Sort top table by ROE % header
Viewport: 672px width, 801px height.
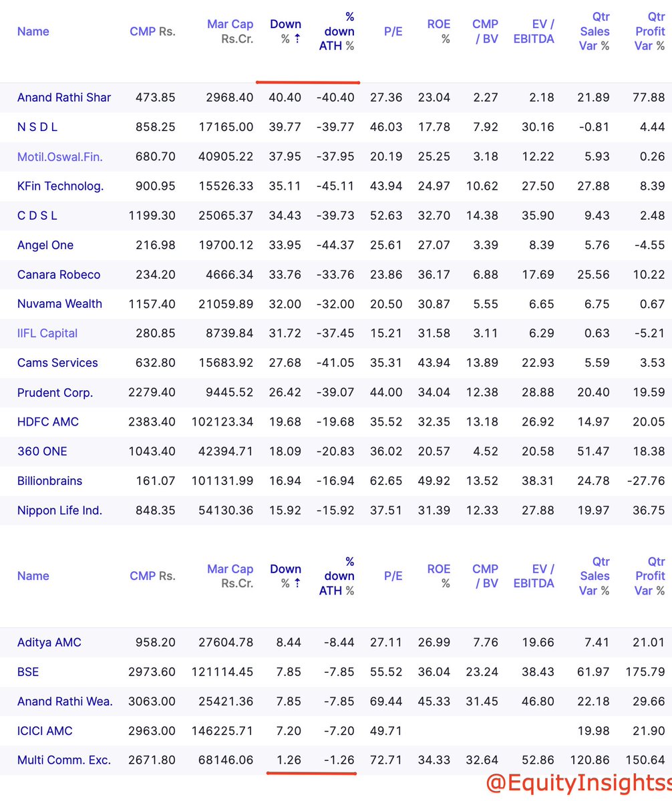click(439, 31)
